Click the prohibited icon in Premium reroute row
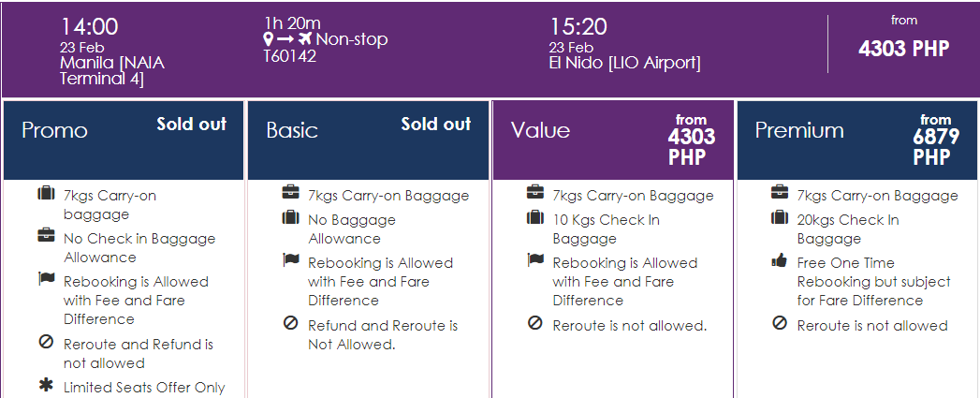 click(779, 324)
